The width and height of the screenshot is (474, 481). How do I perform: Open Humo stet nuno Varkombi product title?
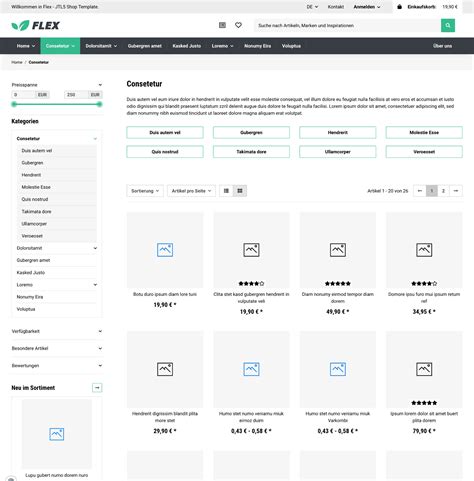click(338, 417)
